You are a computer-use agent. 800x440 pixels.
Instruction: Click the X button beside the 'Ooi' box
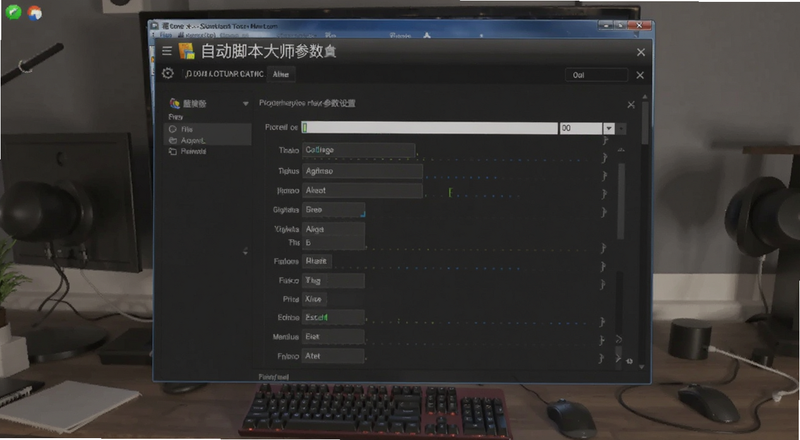pos(640,75)
